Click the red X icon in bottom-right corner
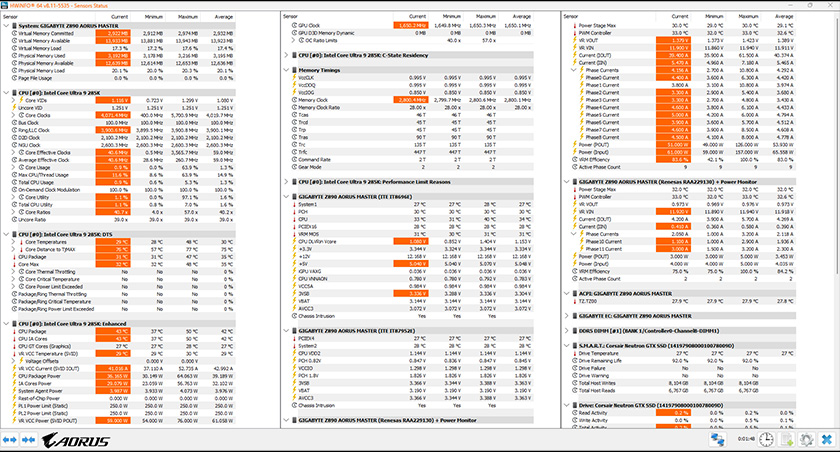The height and width of the screenshot is (452, 840). click(x=825, y=439)
